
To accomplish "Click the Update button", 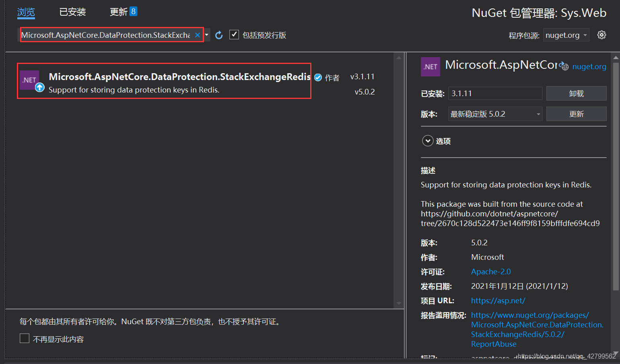I will point(576,114).
